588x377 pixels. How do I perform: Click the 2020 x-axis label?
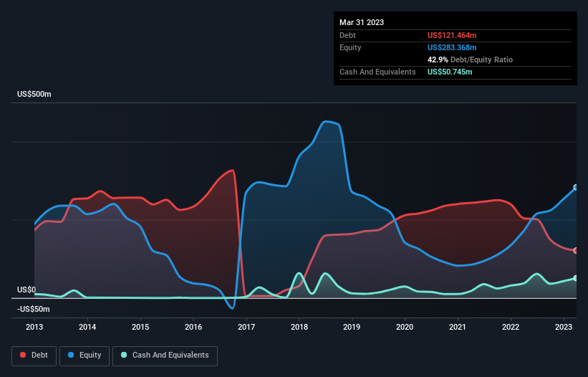click(x=405, y=327)
